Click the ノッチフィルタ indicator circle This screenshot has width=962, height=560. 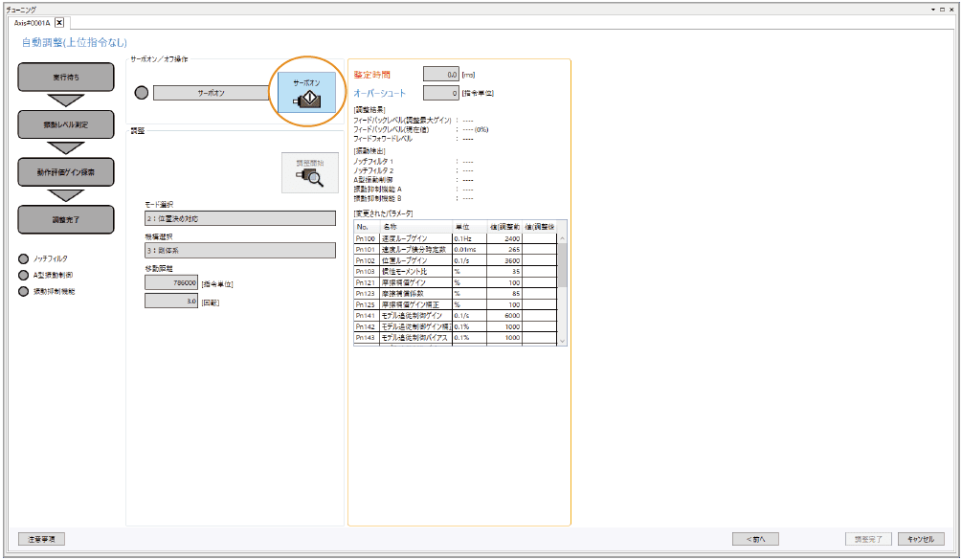[23, 258]
